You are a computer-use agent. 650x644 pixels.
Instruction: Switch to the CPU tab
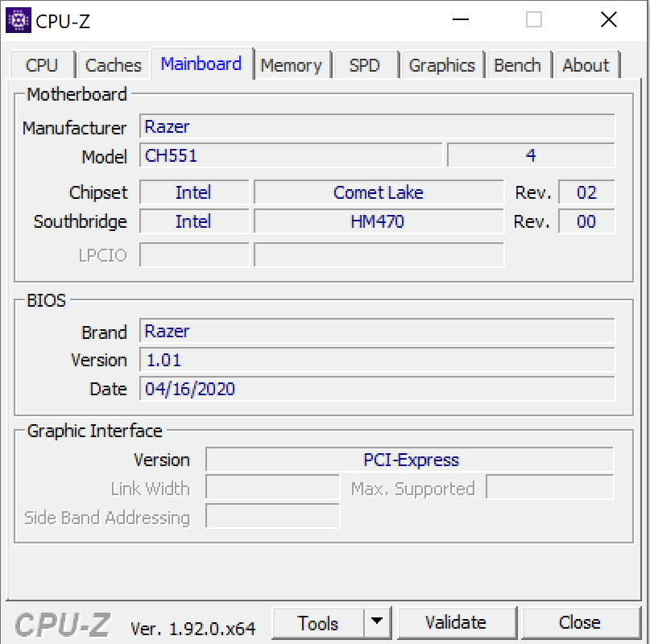[x=42, y=65]
